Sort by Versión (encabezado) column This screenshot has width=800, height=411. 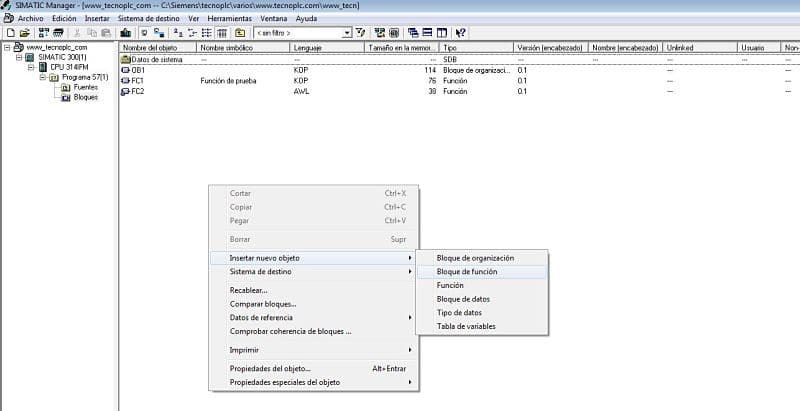pos(551,47)
